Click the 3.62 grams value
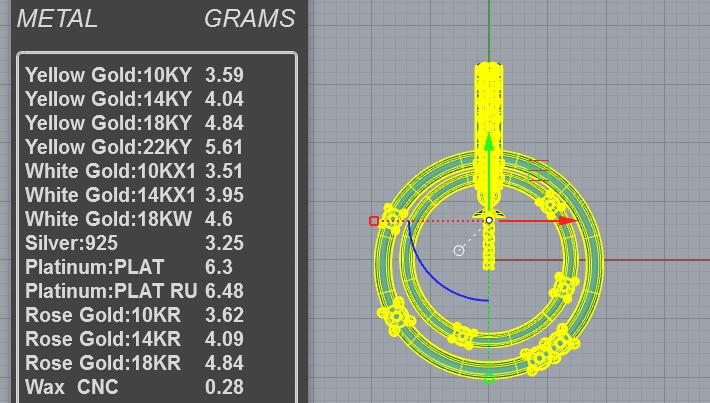The width and height of the screenshot is (710, 403). (x=225, y=315)
